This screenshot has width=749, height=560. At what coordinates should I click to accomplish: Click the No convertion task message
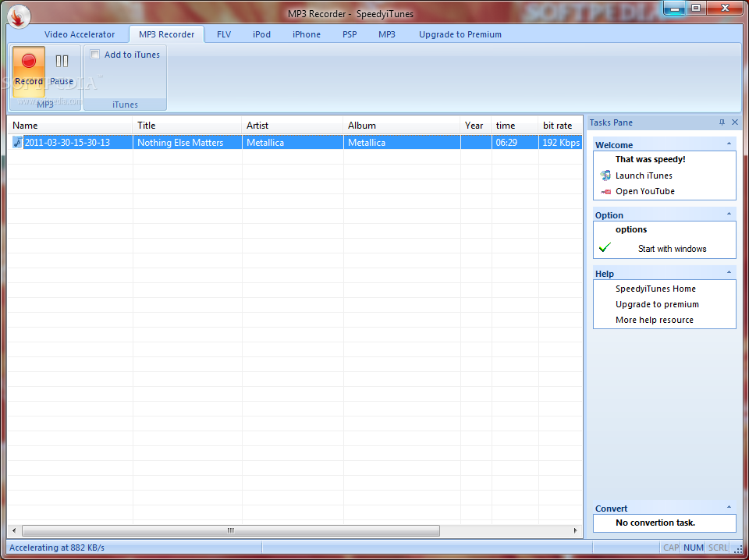655,523
